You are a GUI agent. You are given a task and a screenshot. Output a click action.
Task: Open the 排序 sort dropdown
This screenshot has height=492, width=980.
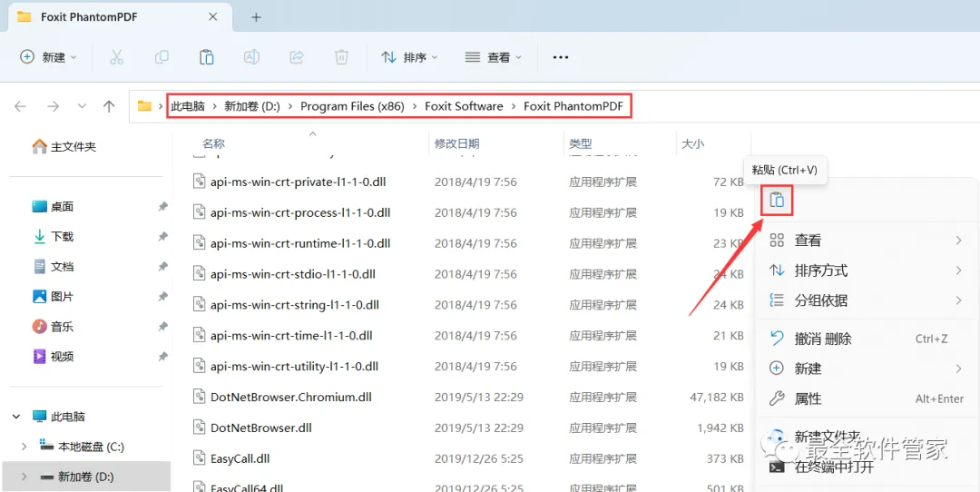point(410,57)
